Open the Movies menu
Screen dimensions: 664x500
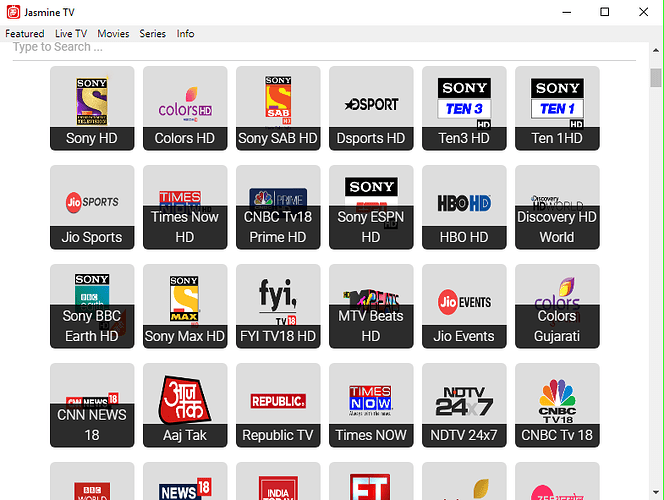pyautogui.click(x=113, y=33)
